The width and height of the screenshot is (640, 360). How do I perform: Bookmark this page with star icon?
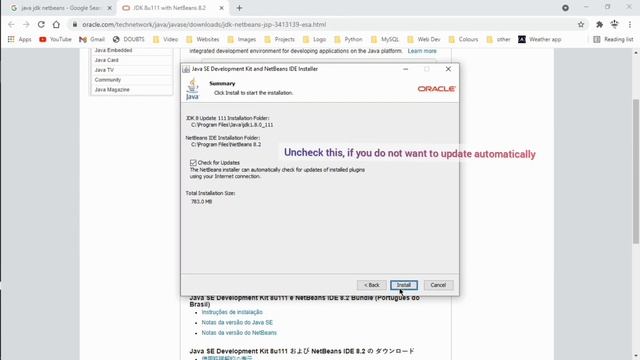click(581, 24)
